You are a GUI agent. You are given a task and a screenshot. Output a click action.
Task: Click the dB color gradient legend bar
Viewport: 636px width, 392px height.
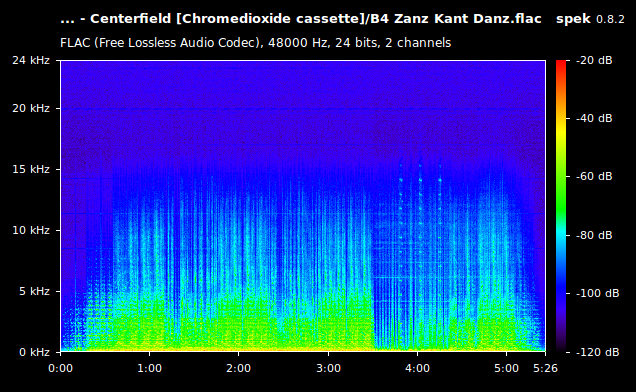(x=561, y=206)
